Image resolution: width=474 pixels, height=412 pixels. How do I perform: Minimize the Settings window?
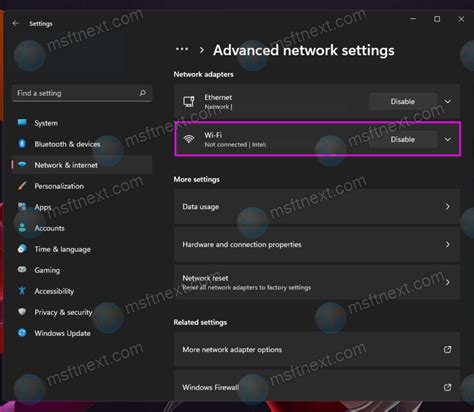click(413, 19)
